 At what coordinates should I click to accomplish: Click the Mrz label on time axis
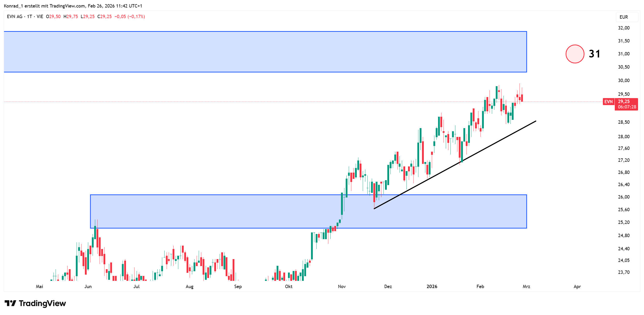click(x=526, y=287)
